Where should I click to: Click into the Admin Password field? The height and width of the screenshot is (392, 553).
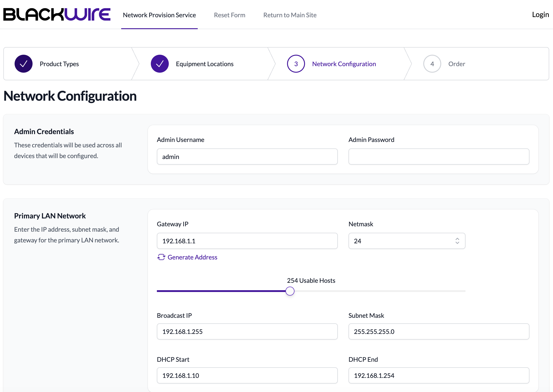(x=439, y=156)
